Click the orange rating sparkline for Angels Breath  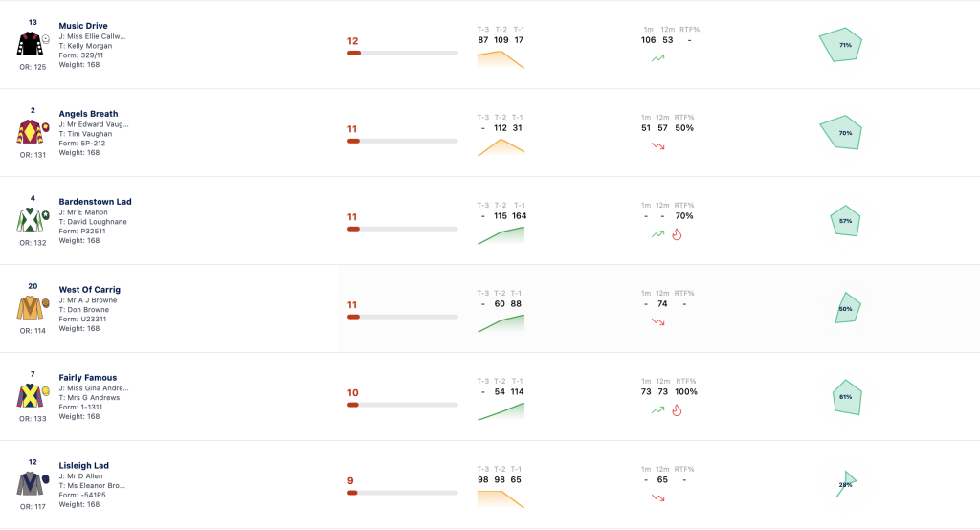pyautogui.click(x=501, y=147)
